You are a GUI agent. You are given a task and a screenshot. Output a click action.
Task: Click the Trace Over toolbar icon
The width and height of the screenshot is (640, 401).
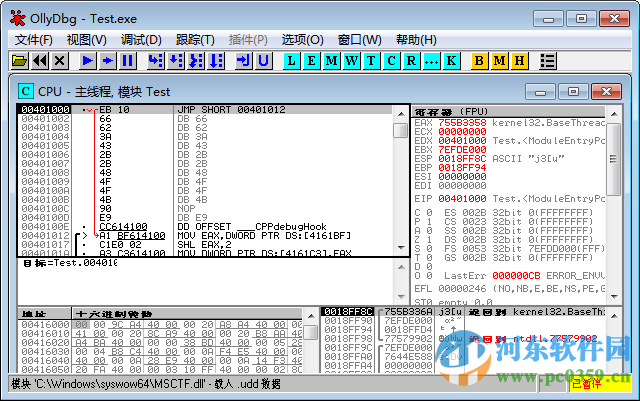click(x=216, y=61)
